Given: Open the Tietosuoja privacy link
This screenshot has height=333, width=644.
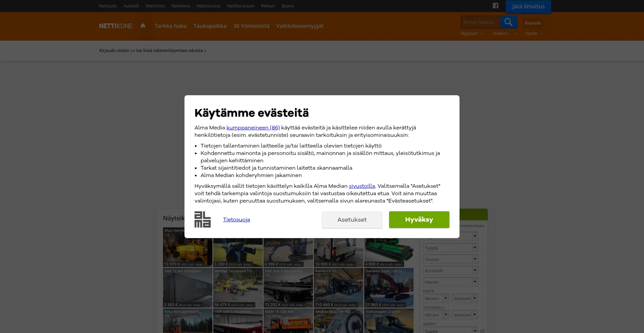Looking at the screenshot, I should (x=236, y=220).
